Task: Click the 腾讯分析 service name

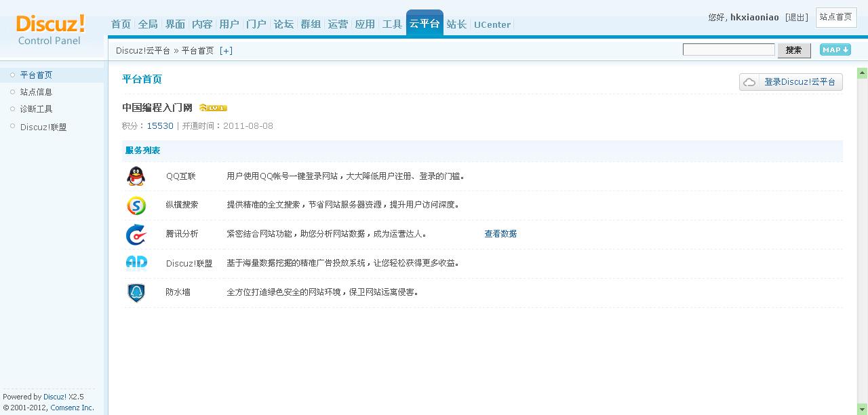Action: pyautogui.click(x=182, y=234)
